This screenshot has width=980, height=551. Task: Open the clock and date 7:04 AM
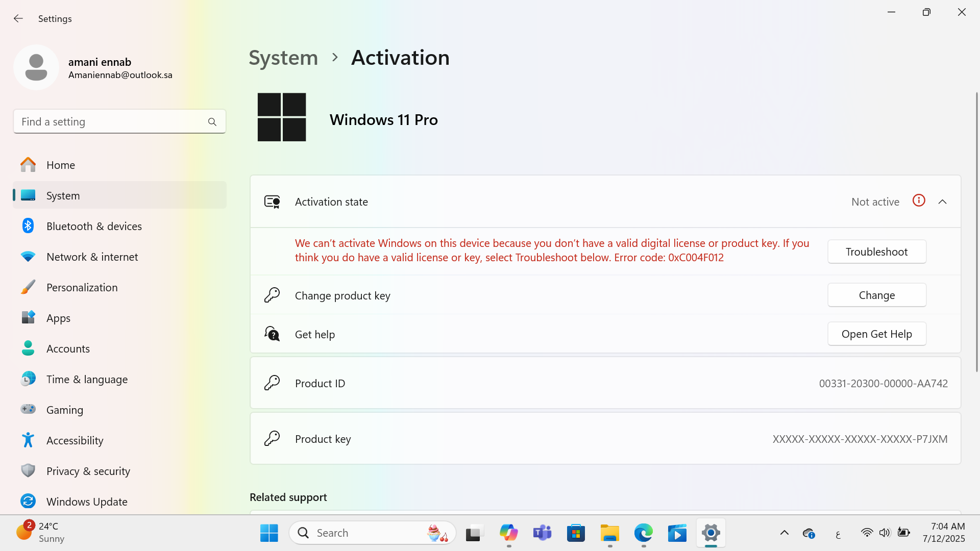point(944,532)
